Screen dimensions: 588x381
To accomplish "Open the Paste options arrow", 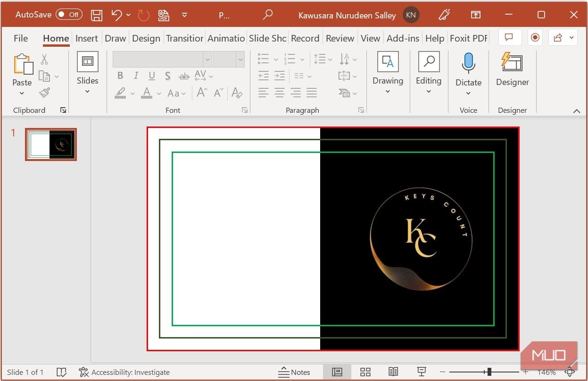I will pos(22,93).
